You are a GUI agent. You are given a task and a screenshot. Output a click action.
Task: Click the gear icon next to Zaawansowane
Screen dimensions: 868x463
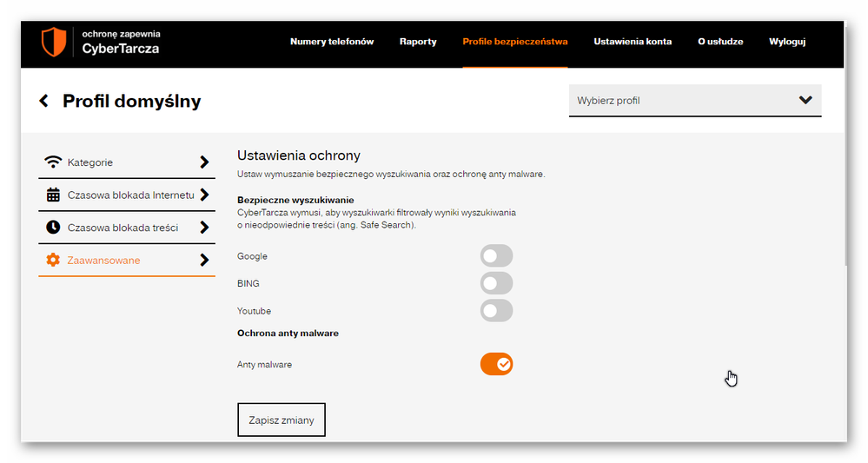pos(54,260)
